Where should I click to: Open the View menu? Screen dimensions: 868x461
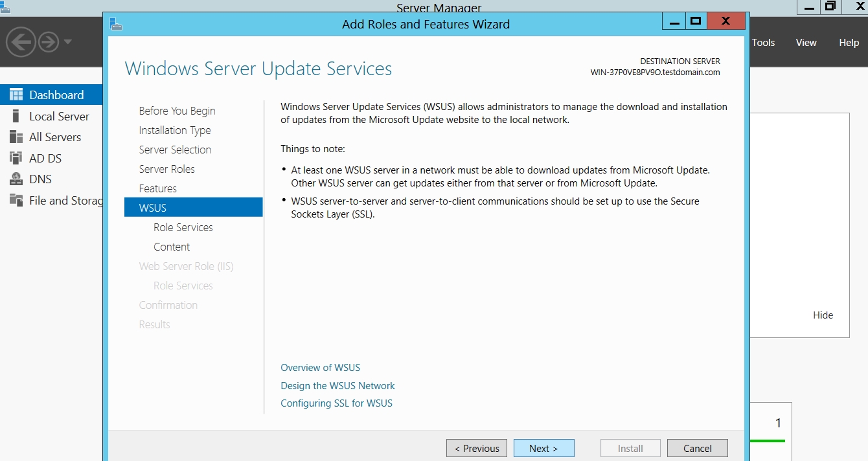pos(806,43)
